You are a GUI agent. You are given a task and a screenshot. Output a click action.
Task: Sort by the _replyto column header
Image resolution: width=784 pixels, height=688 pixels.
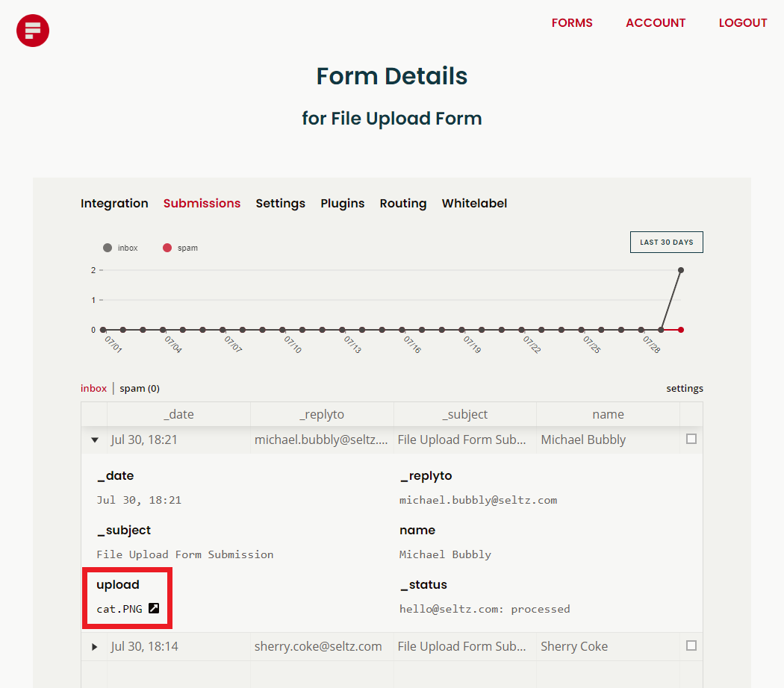(x=321, y=414)
